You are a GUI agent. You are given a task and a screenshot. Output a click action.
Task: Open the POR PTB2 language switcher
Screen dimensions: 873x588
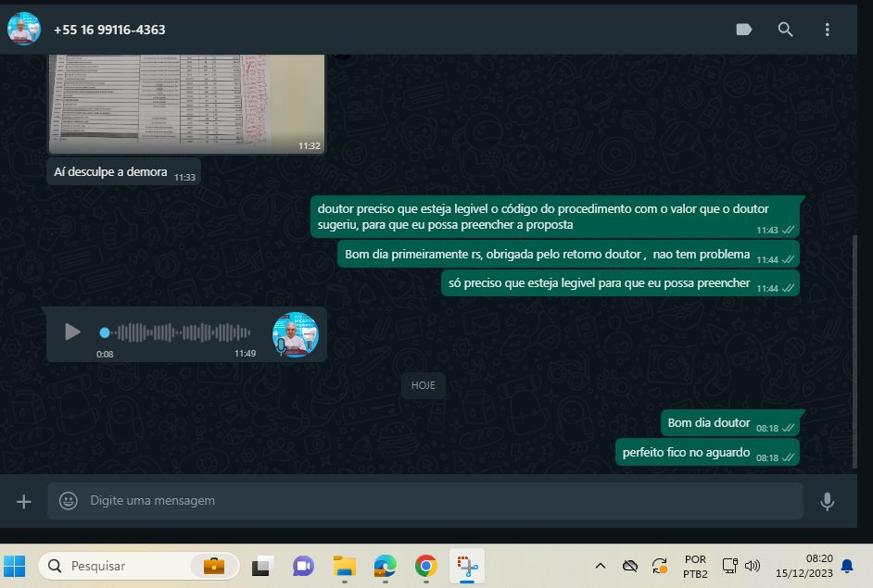tap(695, 566)
